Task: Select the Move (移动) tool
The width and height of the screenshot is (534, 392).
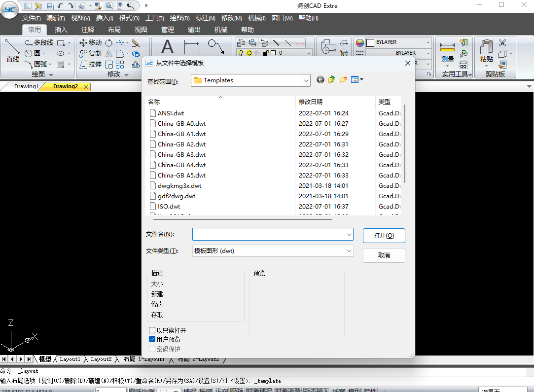Action: [90, 42]
